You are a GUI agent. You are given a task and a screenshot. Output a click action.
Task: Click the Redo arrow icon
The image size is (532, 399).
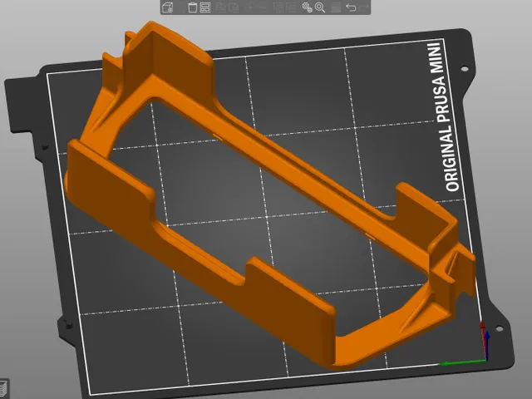tap(363, 7)
